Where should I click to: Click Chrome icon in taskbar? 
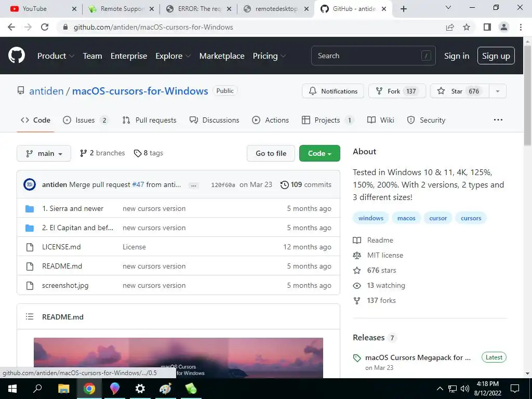coord(89,389)
